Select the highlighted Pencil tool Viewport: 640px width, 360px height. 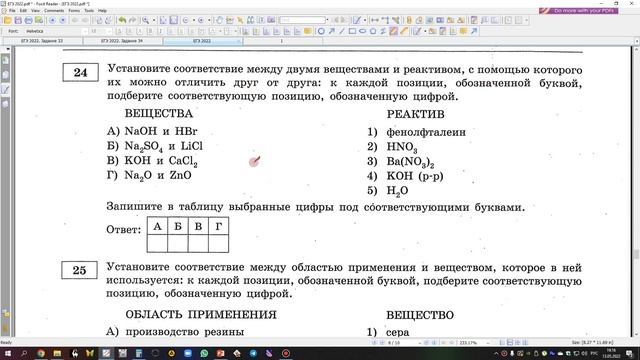point(393,31)
